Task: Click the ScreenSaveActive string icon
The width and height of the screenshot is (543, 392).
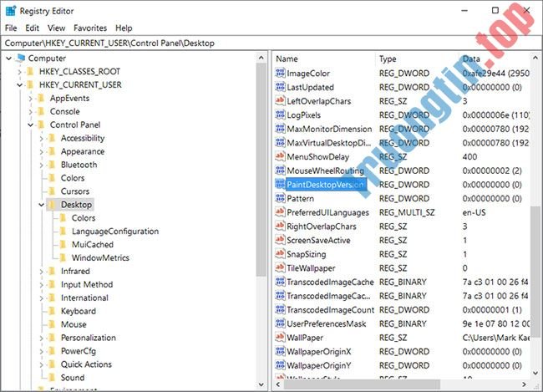Action: tap(280, 240)
